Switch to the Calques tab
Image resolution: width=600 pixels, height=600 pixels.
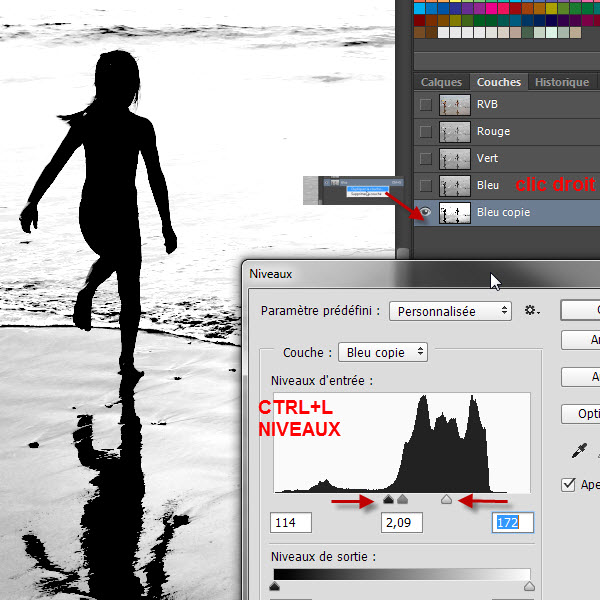pos(441,82)
